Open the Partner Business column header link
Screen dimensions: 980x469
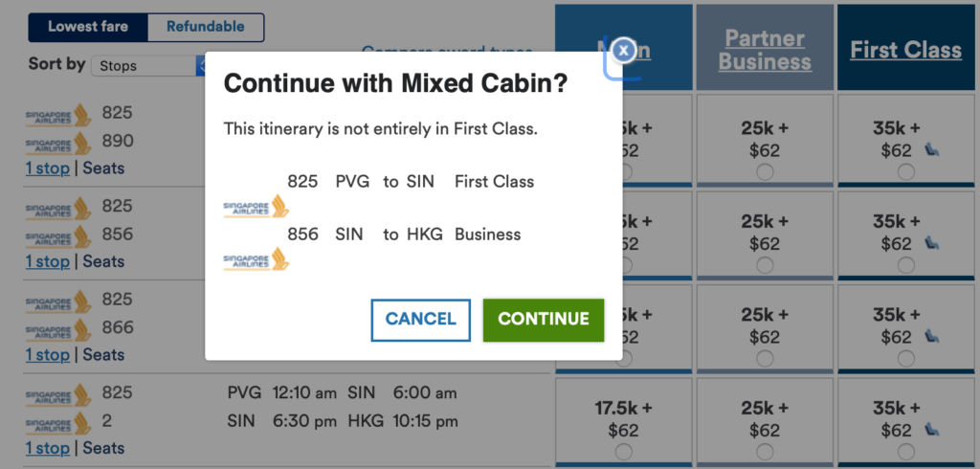click(765, 50)
